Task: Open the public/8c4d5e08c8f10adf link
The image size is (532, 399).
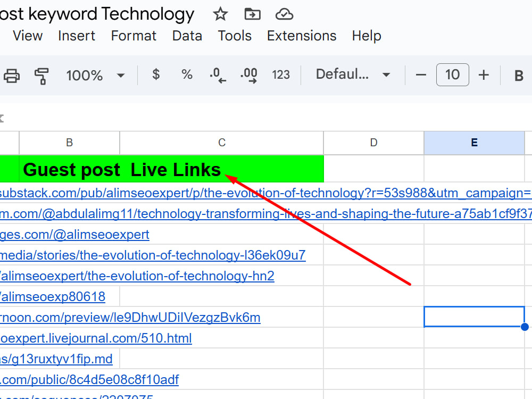Action: pyautogui.click(x=89, y=380)
